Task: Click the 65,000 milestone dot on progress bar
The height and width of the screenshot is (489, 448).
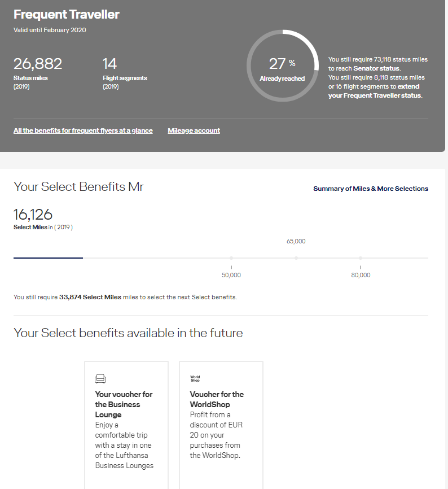Action: coord(296,258)
